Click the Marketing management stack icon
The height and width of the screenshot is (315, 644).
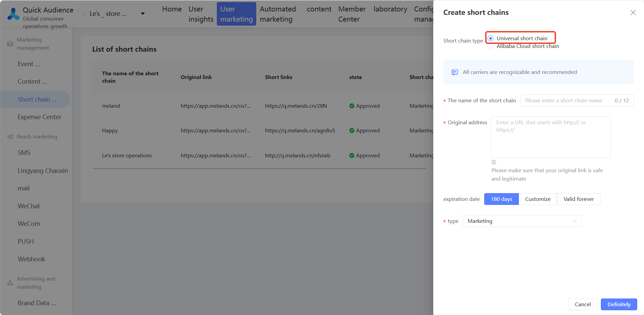coord(10,44)
